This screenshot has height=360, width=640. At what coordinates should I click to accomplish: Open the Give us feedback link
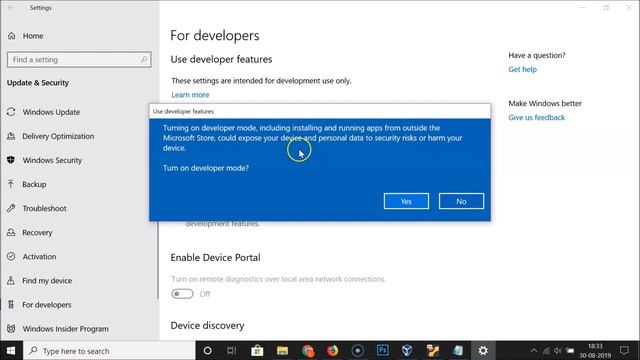[x=536, y=118]
